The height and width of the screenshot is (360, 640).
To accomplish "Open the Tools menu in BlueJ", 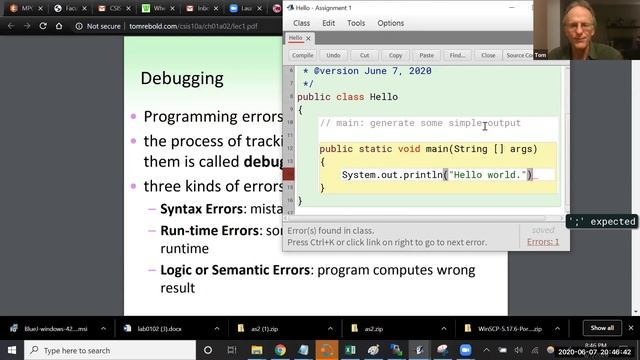I will pos(356,23).
